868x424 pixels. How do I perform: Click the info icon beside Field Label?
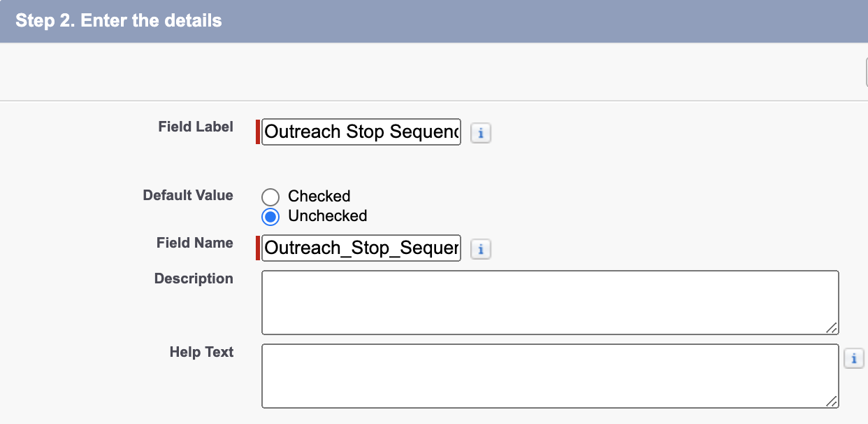click(x=480, y=133)
